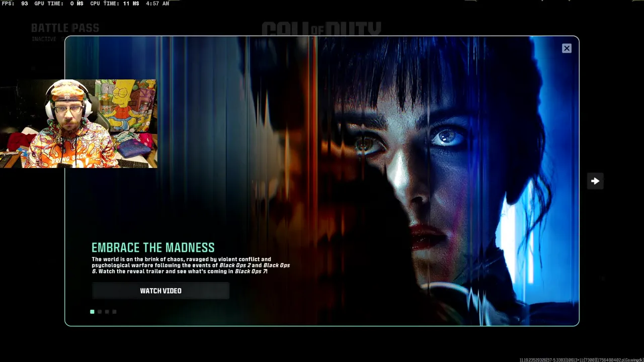The height and width of the screenshot is (362, 644).
Task: Click the GPU TIME readout
Action: click(x=59, y=4)
